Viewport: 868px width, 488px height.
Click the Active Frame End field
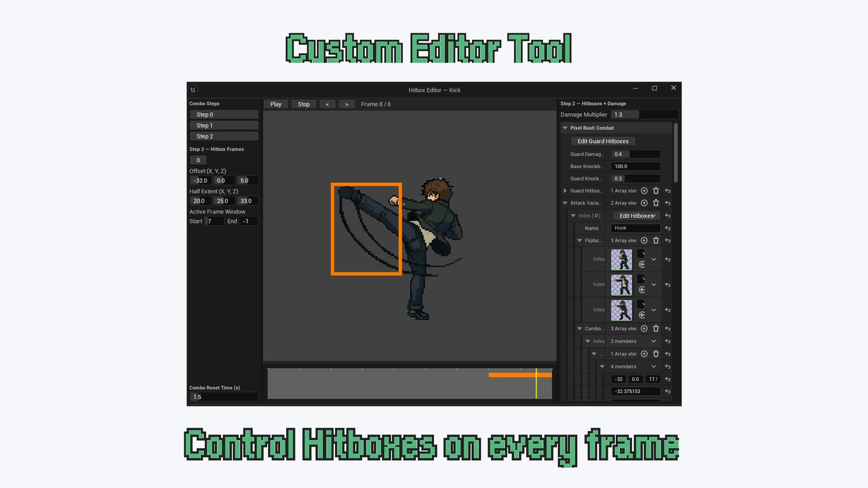(249, 222)
